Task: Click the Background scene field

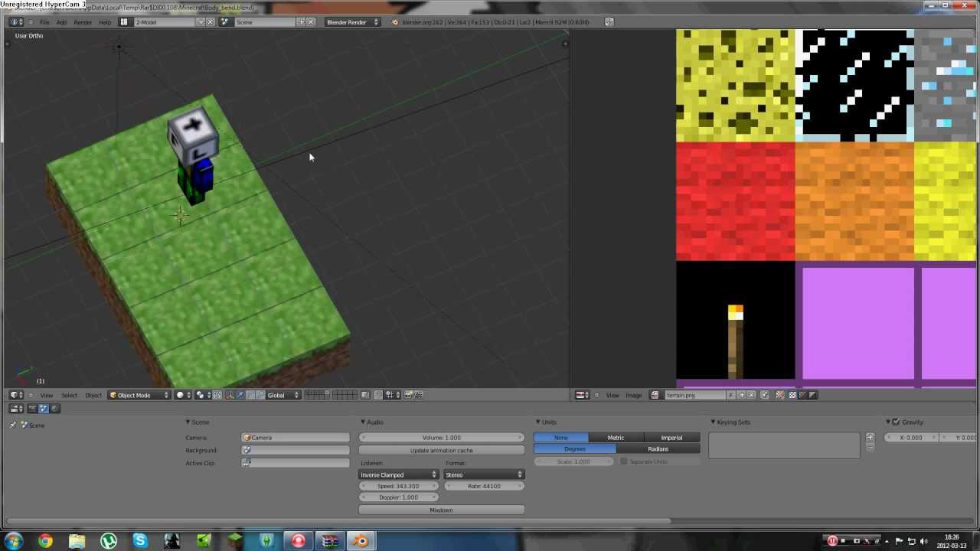Action: coord(296,450)
